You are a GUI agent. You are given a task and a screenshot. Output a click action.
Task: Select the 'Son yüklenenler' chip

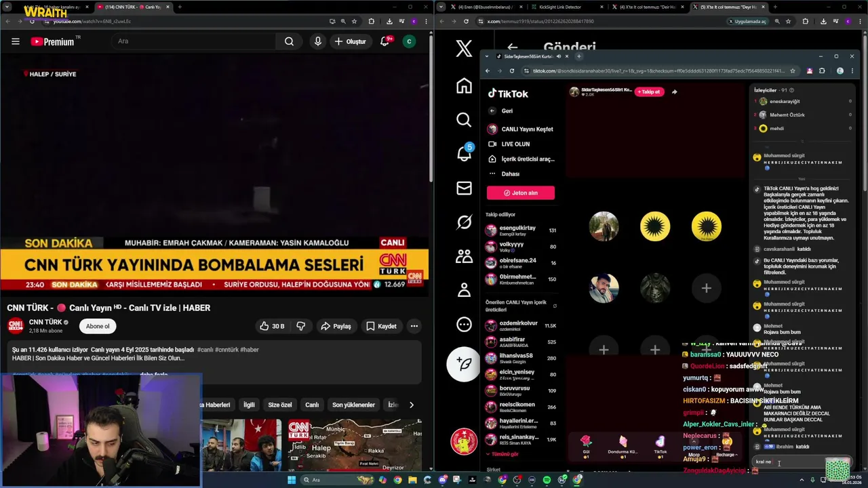pos(353,405)
